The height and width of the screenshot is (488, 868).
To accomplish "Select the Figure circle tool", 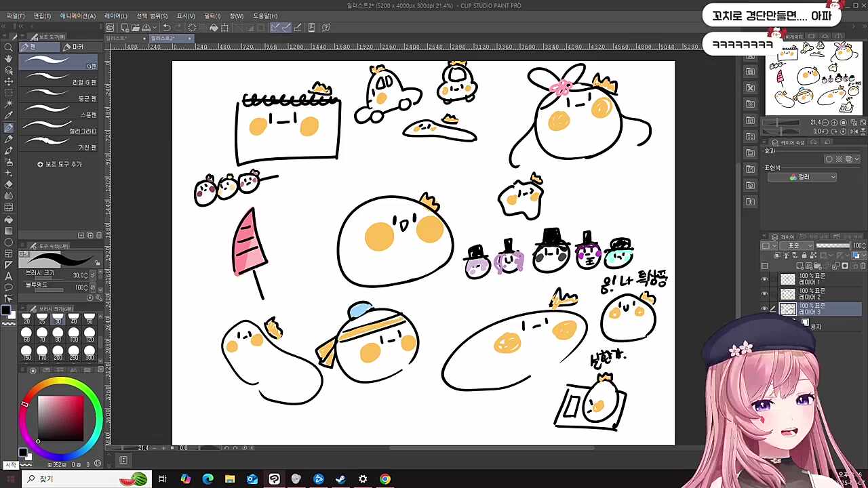I will coord(8,242).
